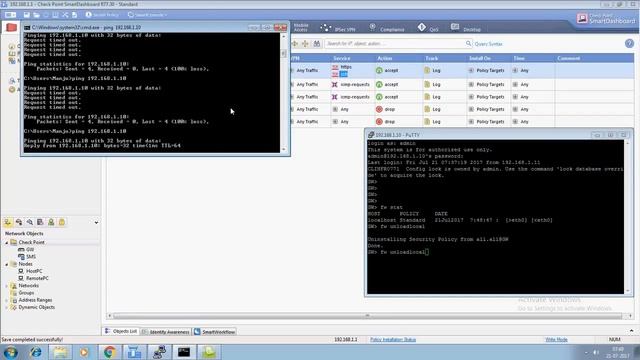640x360 pixels.
Task: Select the Network Objects tree icon
Action: coord(8,222)
